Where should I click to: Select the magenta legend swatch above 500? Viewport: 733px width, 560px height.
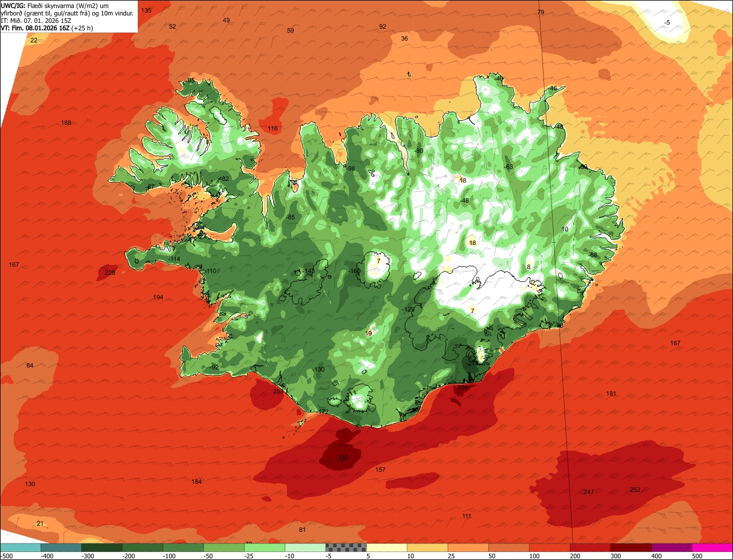[x=713, y=547]
